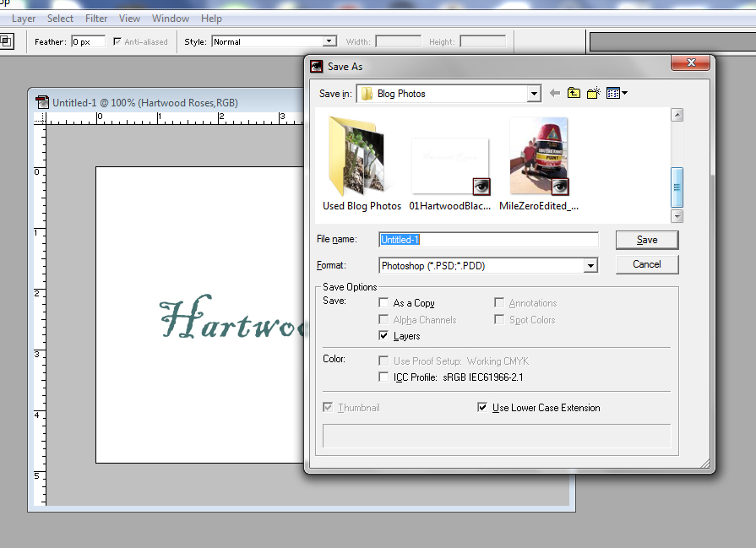Select the marquee tool icon in the options bar
Image resolution: width=756 pixels, height=548 pixels.
pos(8,41)
